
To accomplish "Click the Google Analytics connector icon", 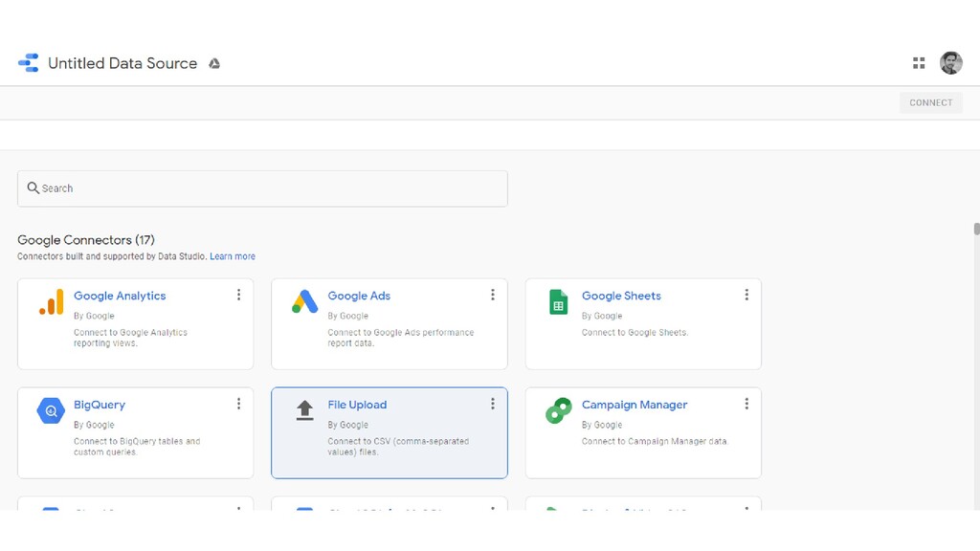I will click(51, 302).
